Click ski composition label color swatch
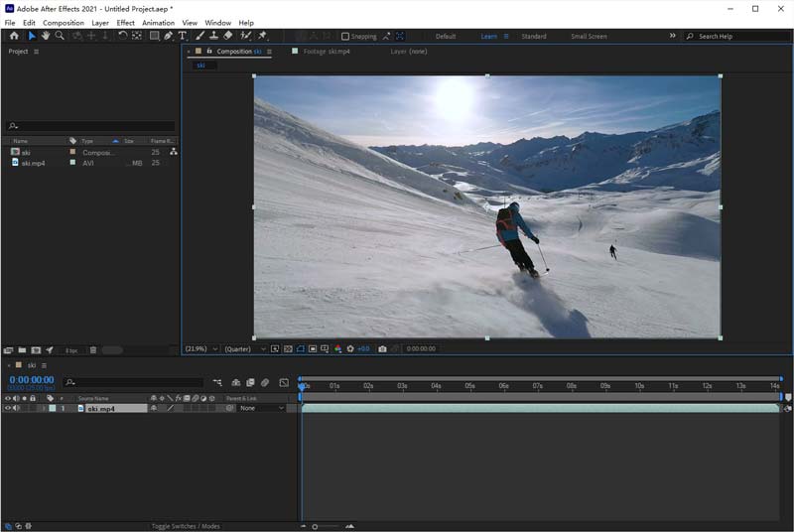794x532 pixels. [x=72, y=152]
